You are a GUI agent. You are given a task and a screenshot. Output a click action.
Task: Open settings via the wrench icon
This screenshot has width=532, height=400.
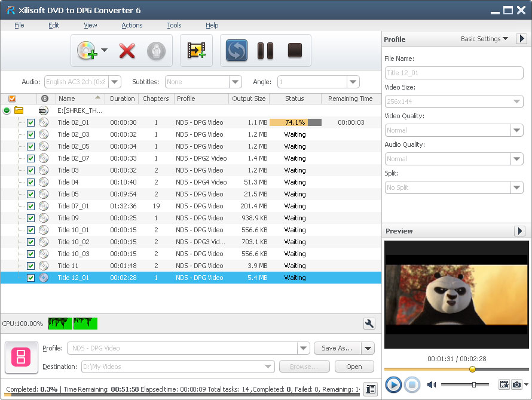pyautogui.click(x=369, y=324)
